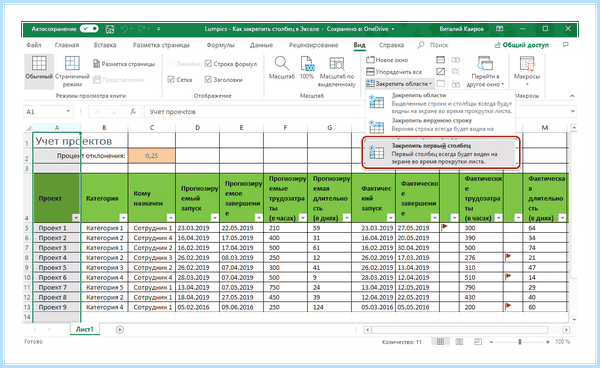Open the filter dropdown for Категория column

point(123,218)
